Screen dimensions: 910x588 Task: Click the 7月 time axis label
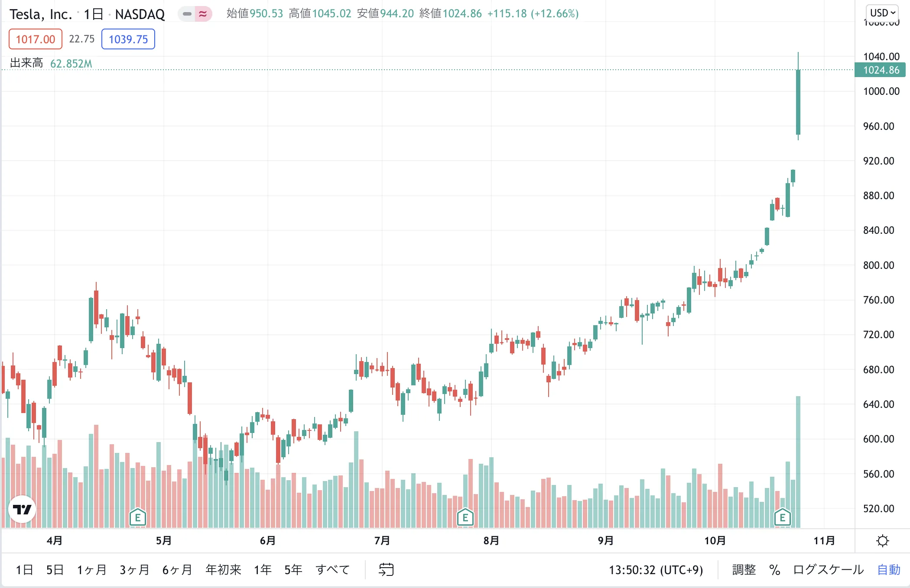click(382, 541)
